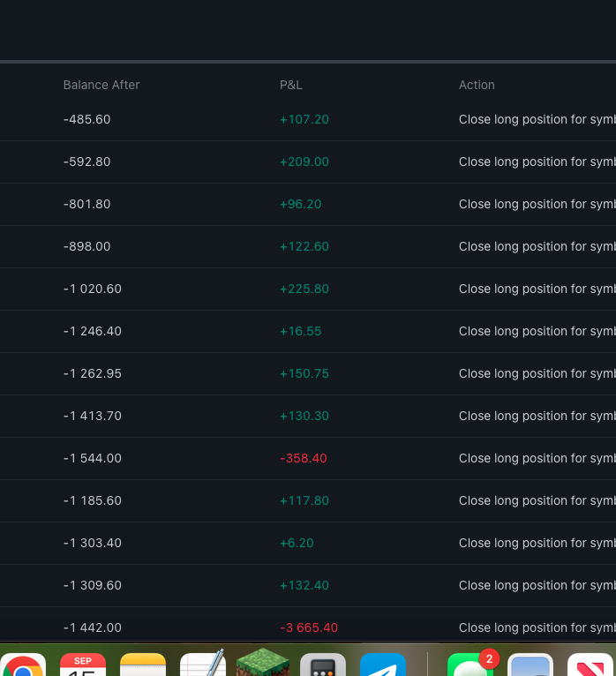Open Telegram paper plane icon
The height and width of the screenshot is (676, 616).
click(x=383, y=665)
